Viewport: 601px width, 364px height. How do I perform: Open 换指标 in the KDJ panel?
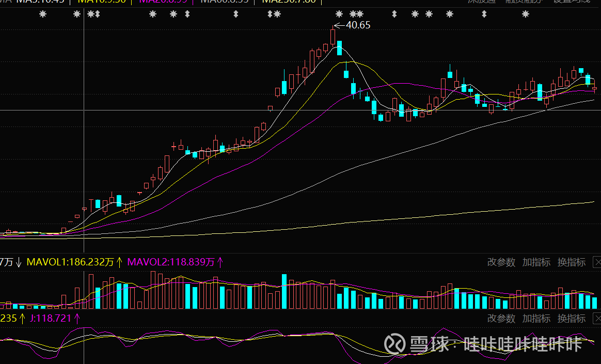571,319
